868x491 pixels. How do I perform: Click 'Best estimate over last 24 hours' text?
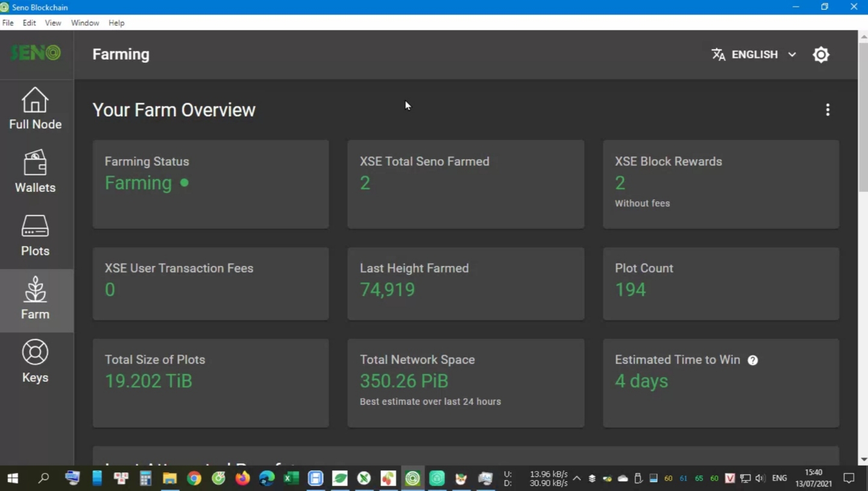coord(430,402)
